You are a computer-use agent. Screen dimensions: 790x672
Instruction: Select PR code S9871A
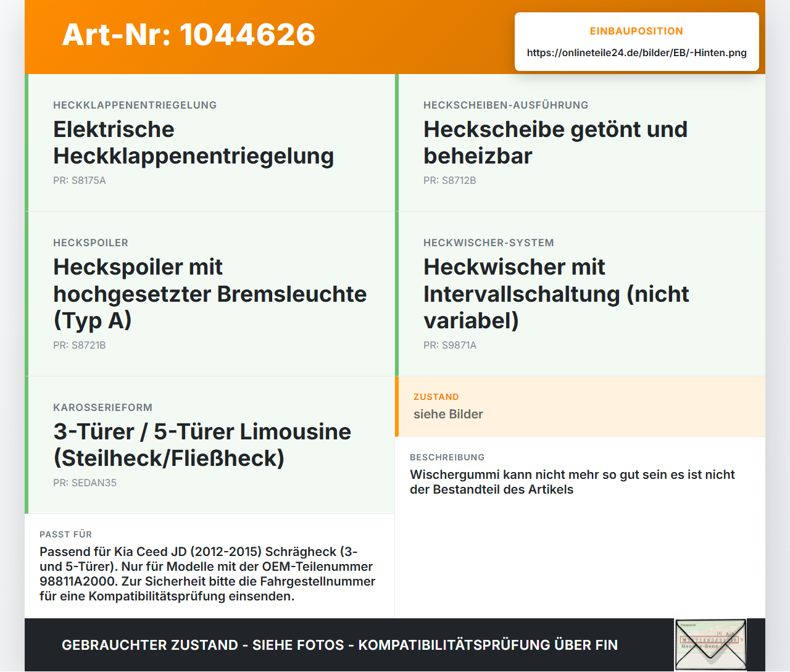click(x=450, y=346)
